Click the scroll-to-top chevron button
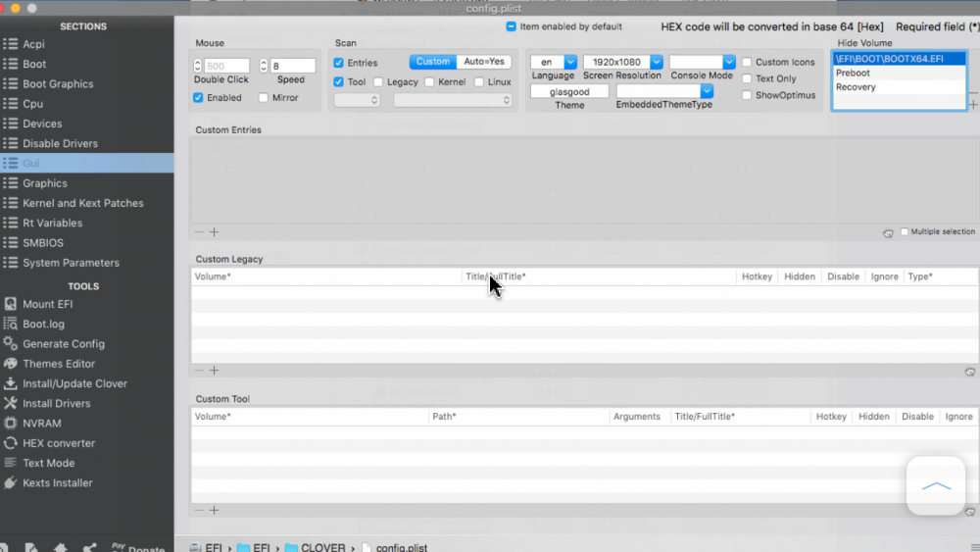Screen dimensions: 980x552 pos(936,485)
